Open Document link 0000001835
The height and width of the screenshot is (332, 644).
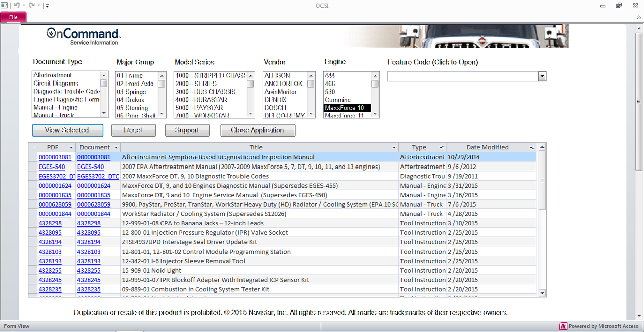click(94, 195)
